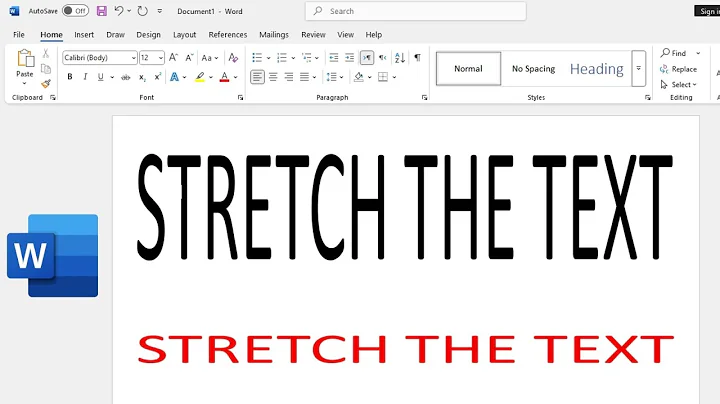Open Customize Quick Access Toolbar arrow
Image resolution: width=720 pixels, height=404 pixels.
pyautogui.click(x=159, y=11)
